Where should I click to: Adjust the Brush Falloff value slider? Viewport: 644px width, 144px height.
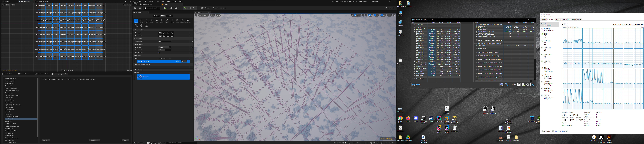(165, 50)
